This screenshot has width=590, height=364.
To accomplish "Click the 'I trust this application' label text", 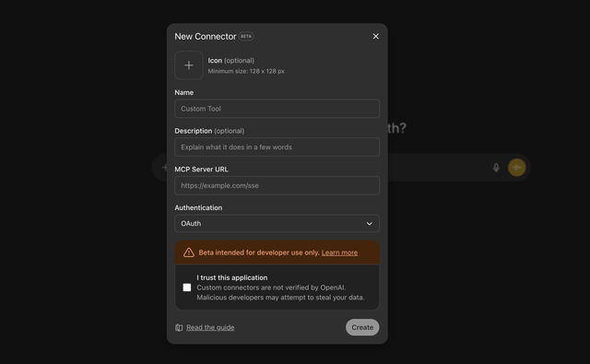I will tap(232, 277).
